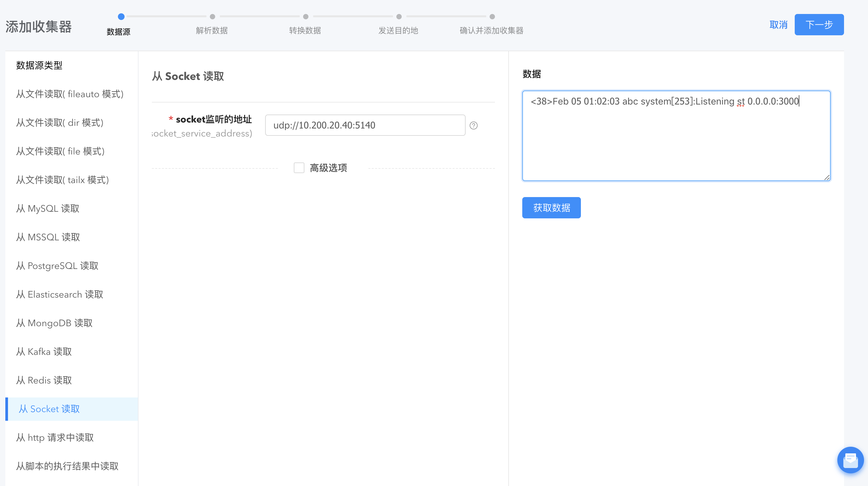Click the 高级选项 label text
868x486 pixels.
point(328,168)
